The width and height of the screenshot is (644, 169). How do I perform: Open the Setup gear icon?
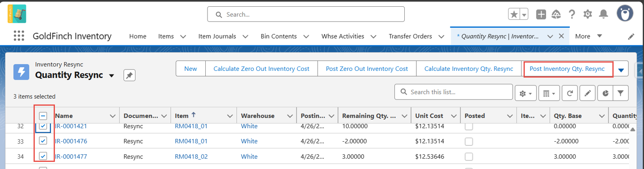[588, 14]
